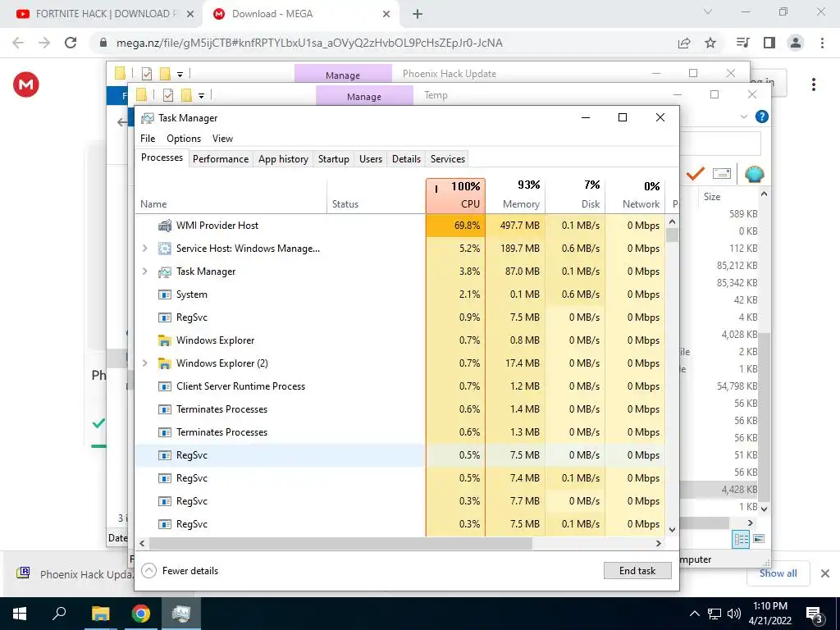The width and height of the screenshot is (840, 630).
Task: Open File Explorer from taskbar
Action: [100, 614]
